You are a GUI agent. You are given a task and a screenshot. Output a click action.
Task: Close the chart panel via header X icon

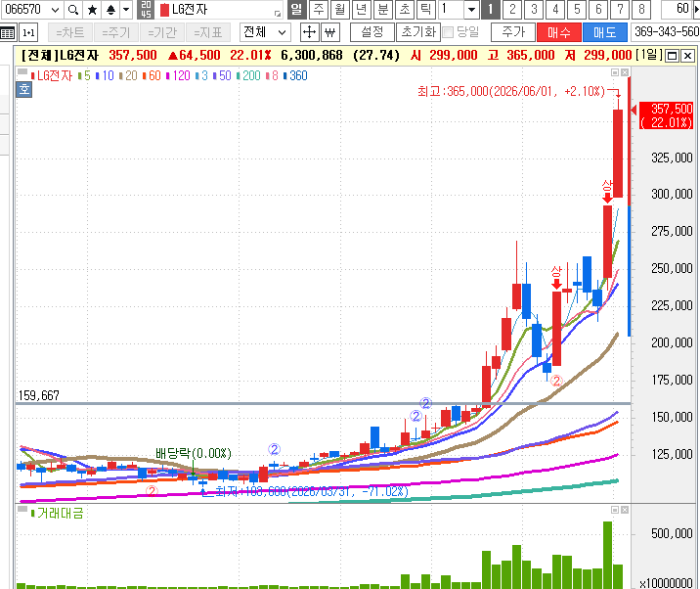(x=688, y=56)
